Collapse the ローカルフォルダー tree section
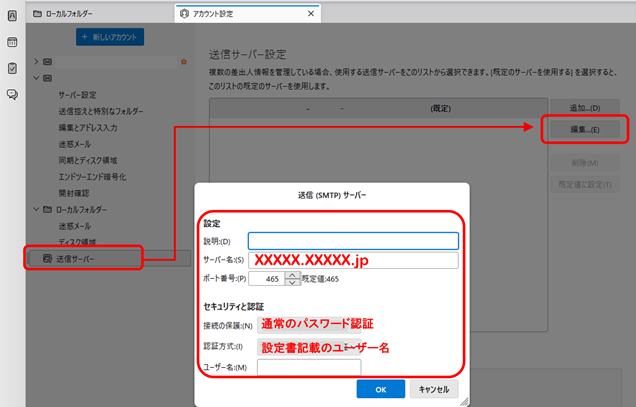636x407 pixels. (x=35, y=209)
